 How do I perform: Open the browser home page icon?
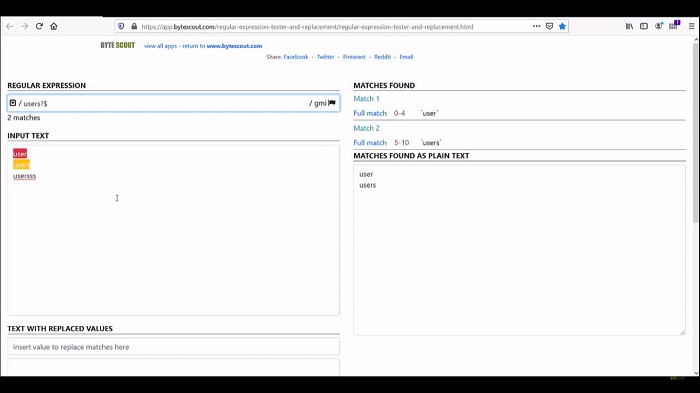tap(54, 26)
